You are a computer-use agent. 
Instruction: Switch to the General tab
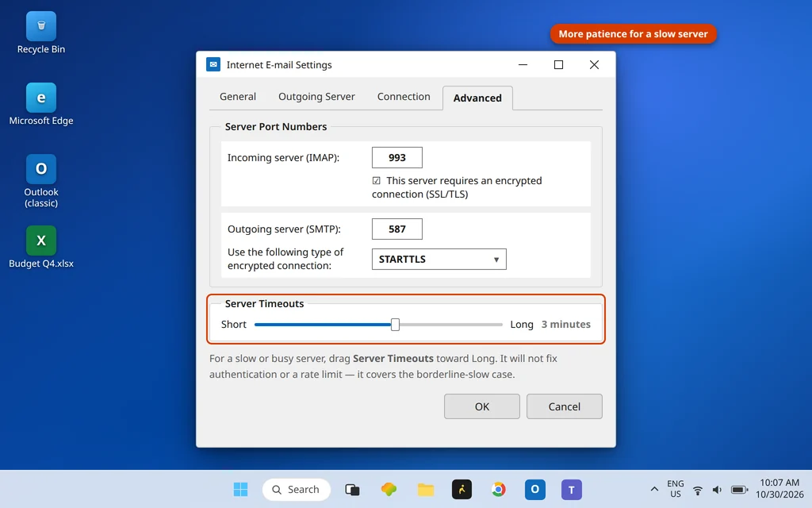[x=238, y=96]
